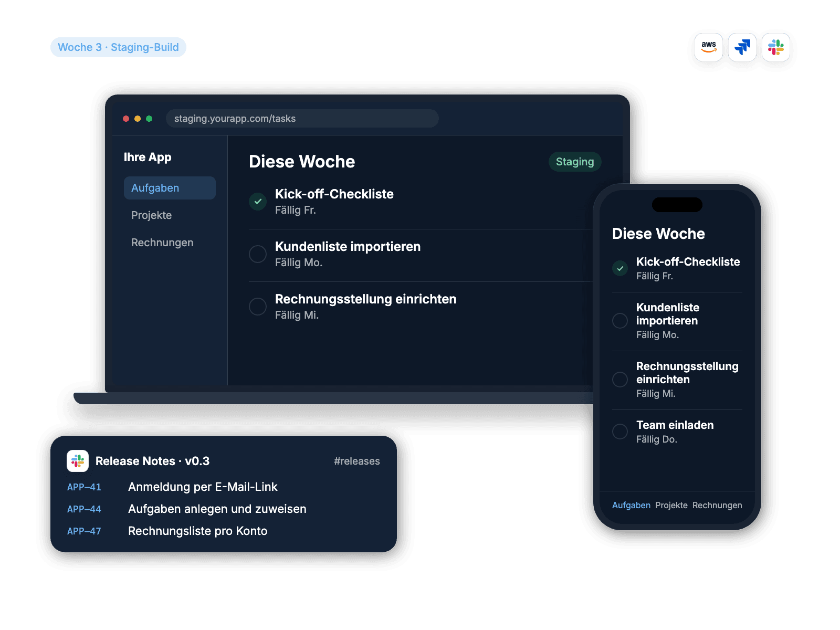This screenshot has height=630, width=840.
Task: Click the staging.yourapp.com/tasks address bar
Action: tap(302, 119)
